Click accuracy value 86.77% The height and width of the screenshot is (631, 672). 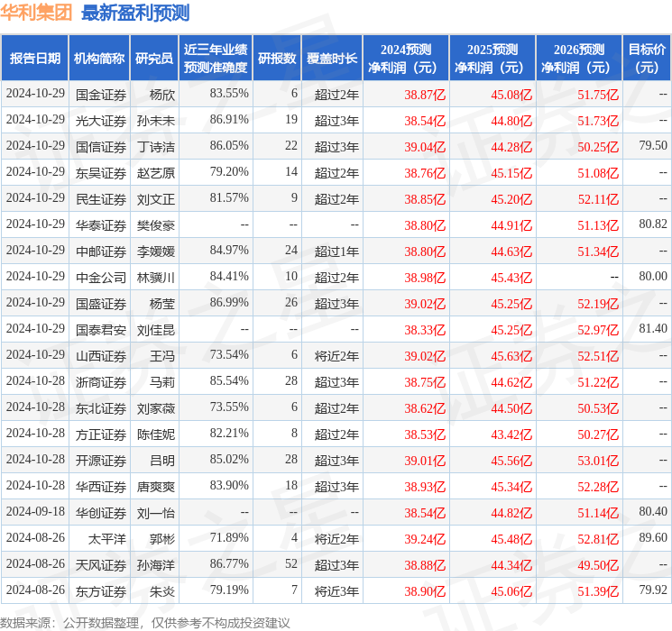(x=229, y=563)
